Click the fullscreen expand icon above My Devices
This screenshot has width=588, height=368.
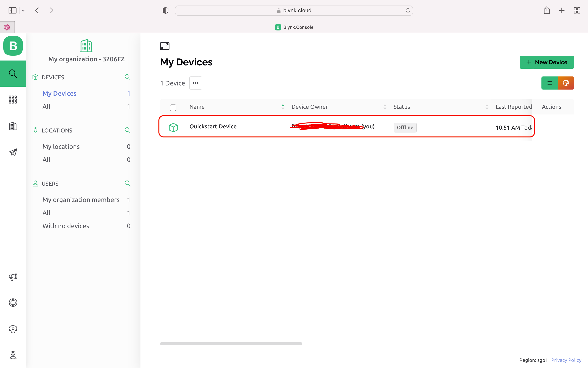point(165,46)
